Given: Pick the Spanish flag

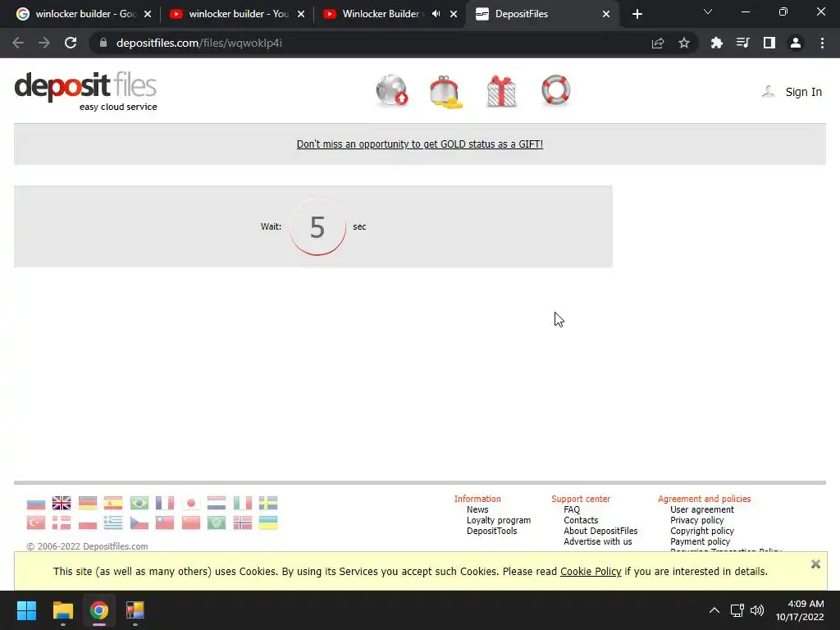Looking at the screenshot, I should [113, 503].
